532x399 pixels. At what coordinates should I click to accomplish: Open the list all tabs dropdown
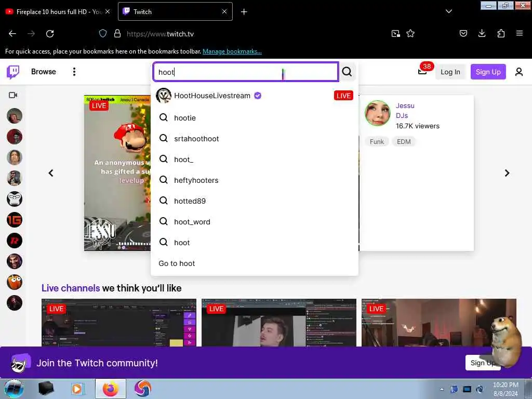click(448, 11)
